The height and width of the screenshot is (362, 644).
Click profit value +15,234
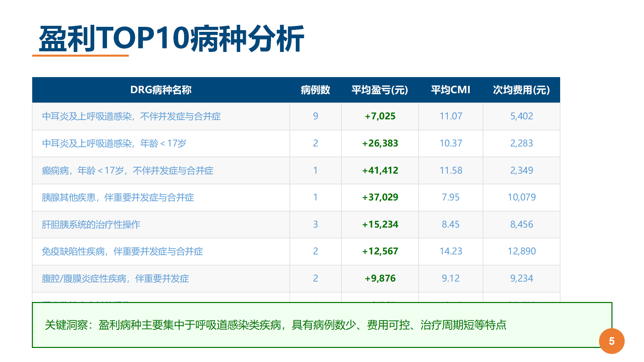(x=380, y=225)
